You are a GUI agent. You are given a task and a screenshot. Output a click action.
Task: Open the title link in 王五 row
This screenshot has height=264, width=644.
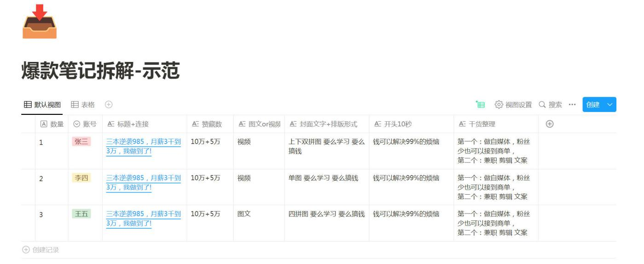pos(143,219)
